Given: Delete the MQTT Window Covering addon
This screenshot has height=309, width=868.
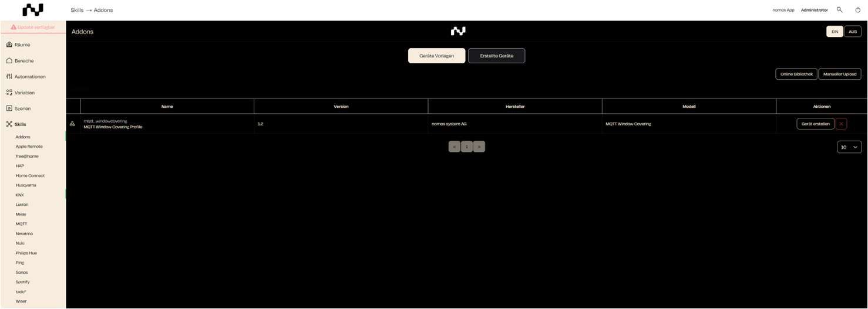Looking at the screenshot, I should tap(841, 124).
